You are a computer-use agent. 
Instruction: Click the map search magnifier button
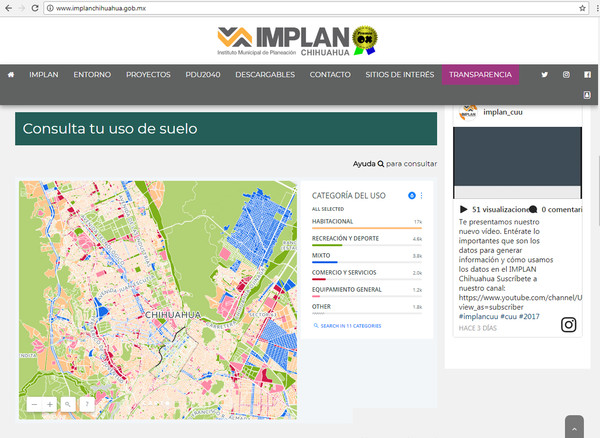(68, 404)
